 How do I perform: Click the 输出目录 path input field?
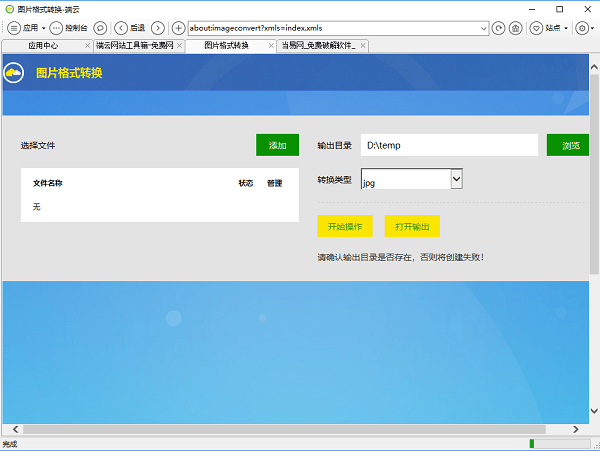tap(449, 145)
